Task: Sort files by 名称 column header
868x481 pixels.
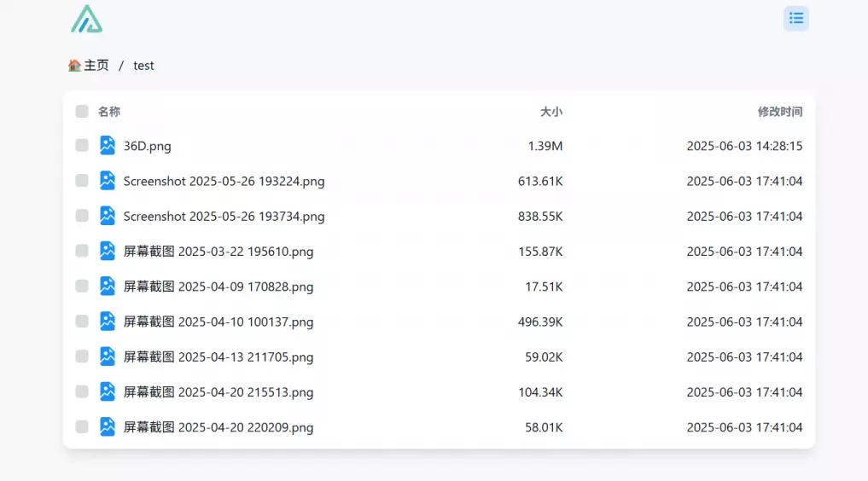Action: pos(109,112)
